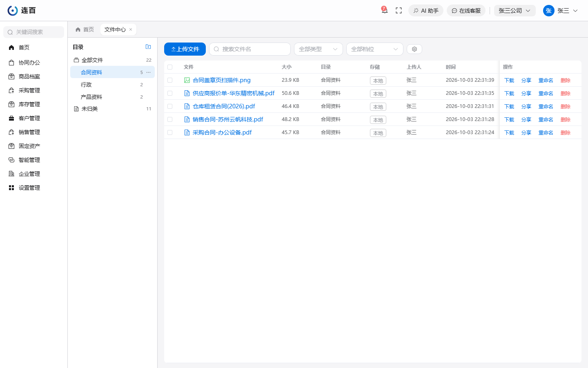This screenshot has height=368, width=588.
Task: Click the 库存管理 sidebar icon
Action: 11,104
